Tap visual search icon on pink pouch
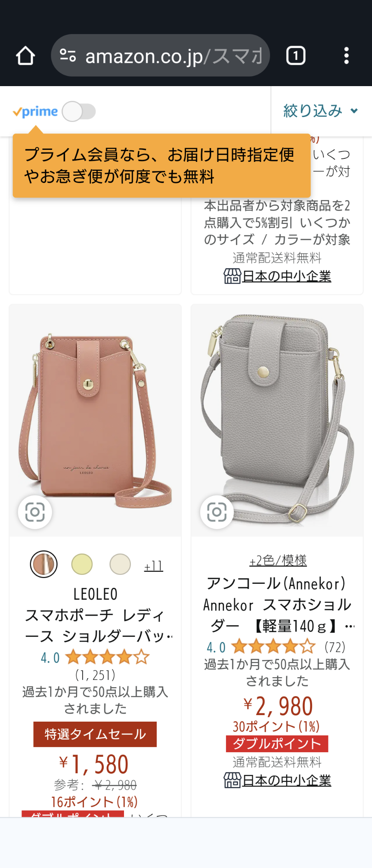This screenshot has width=372, height=868. coord(35,512)
